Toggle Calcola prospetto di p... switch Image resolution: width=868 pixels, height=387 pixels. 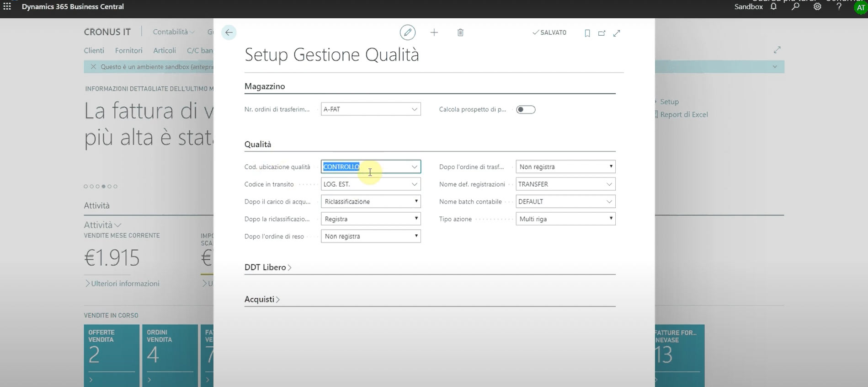[526, 109]
